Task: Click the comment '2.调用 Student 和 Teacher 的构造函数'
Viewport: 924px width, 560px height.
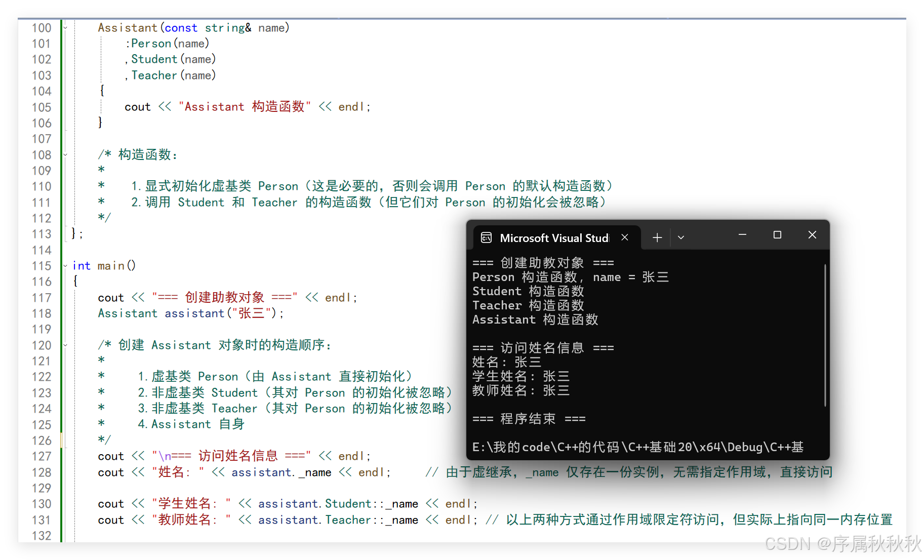Action: (251, 203)
